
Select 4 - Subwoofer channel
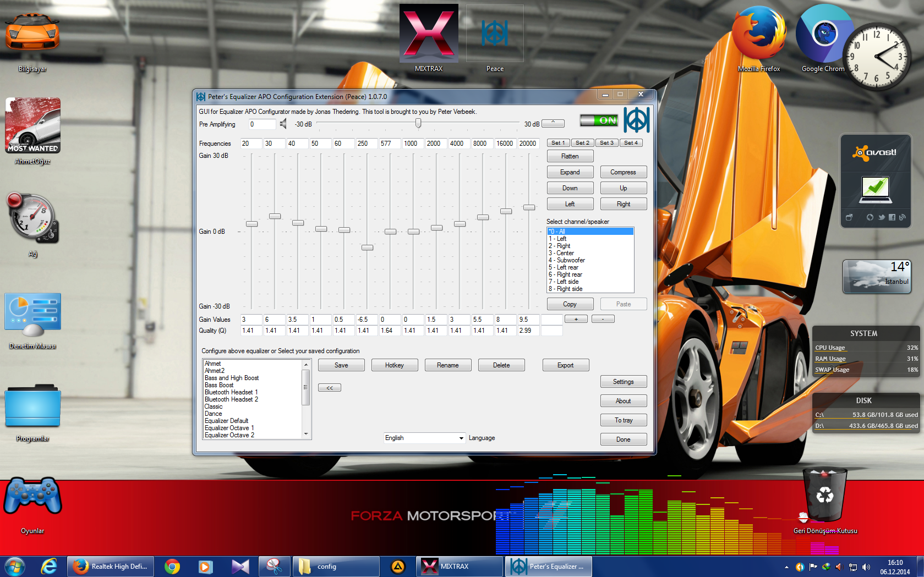tap(590, 260)
